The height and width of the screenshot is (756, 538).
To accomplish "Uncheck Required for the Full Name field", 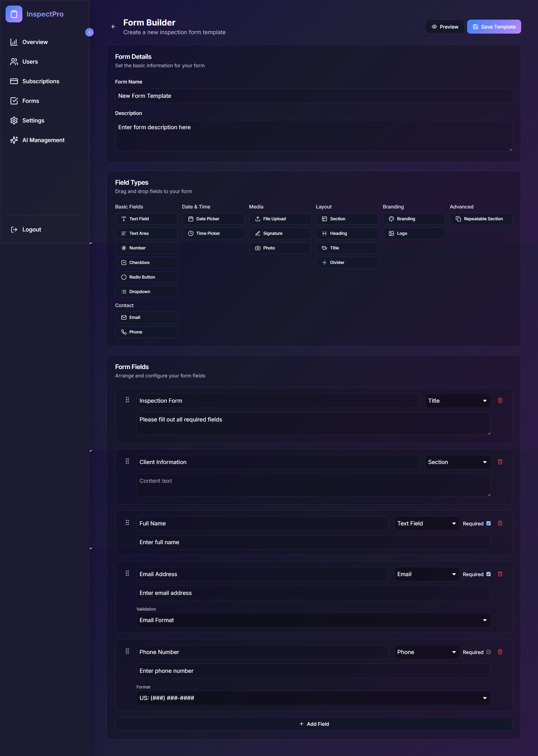I will [x=488, y=523].
